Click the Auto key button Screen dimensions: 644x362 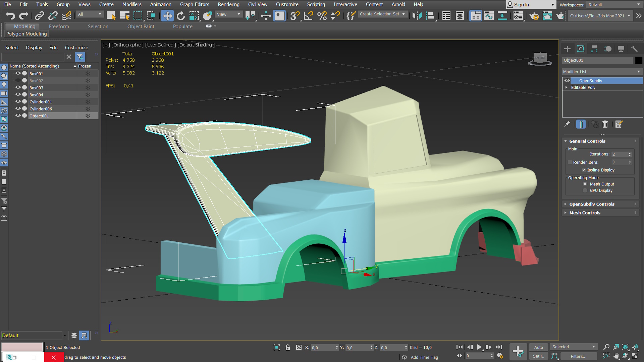[538, 347]
